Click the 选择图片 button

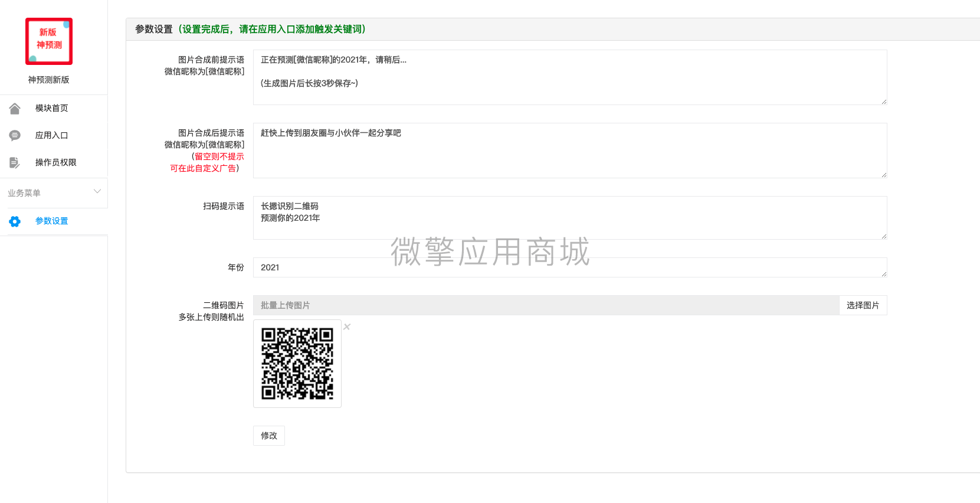click(863, 305)
